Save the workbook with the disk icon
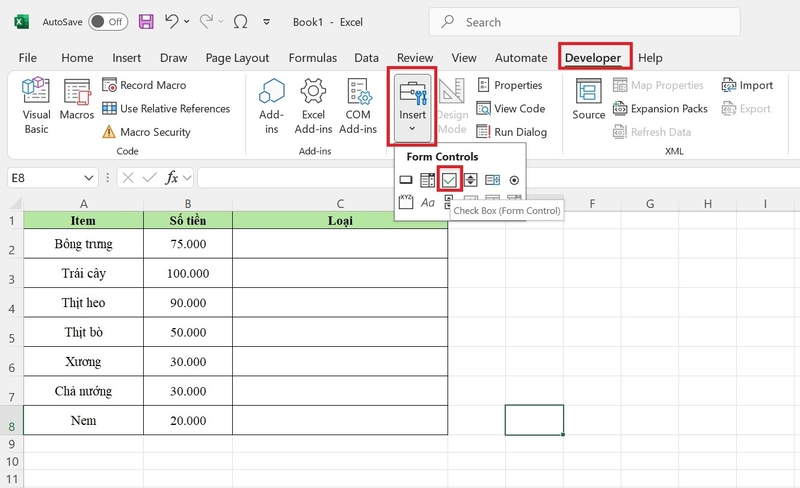Image resolution: width=800 pixels, height=488 pixels. pyautogui.click(x=146, y=21)
